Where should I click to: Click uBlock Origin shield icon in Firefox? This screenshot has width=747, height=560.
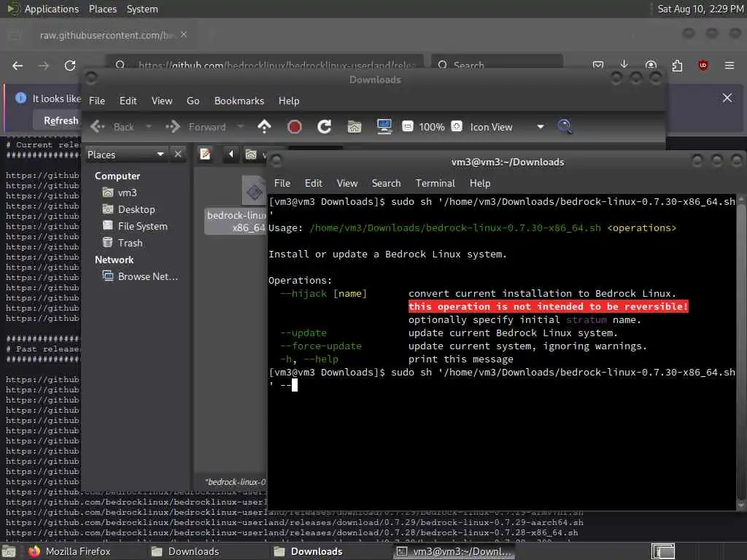point(703,65)
